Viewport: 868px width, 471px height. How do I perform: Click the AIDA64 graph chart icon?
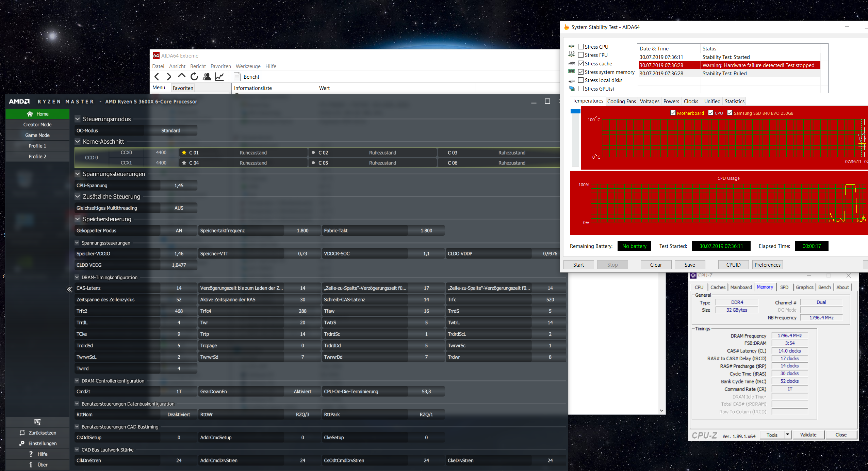[219, 77]
